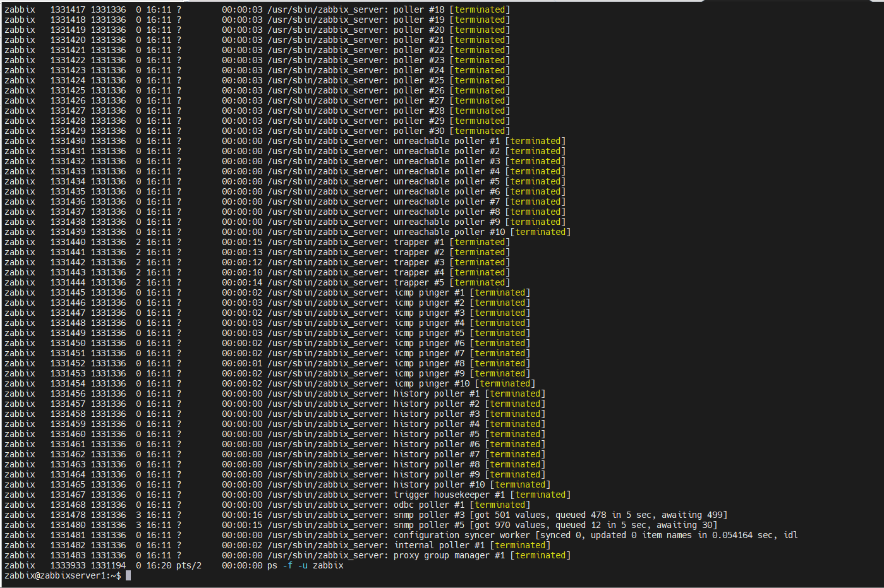Image resolution: width=884 pixels, height=588 pixels.
Task: Click PID 1331444 in the trapper #5 row
Action: pyautogui.click(x=68, y=282)
